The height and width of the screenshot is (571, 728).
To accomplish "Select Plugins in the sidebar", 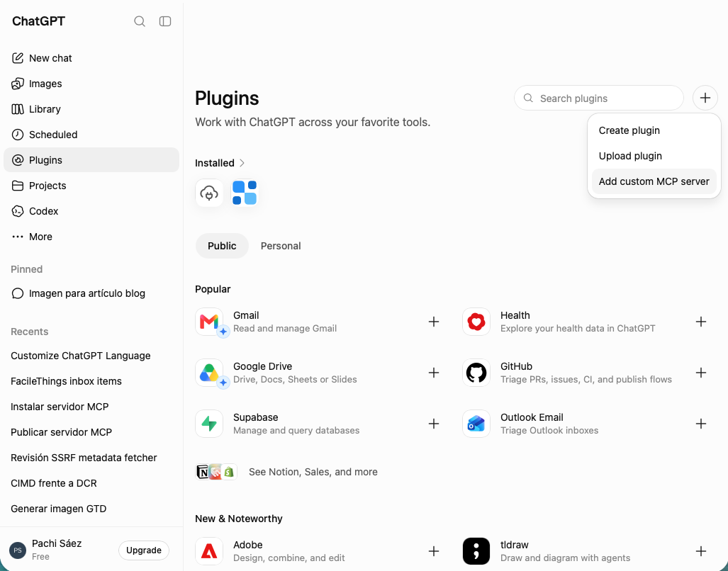I will point(91,160).
